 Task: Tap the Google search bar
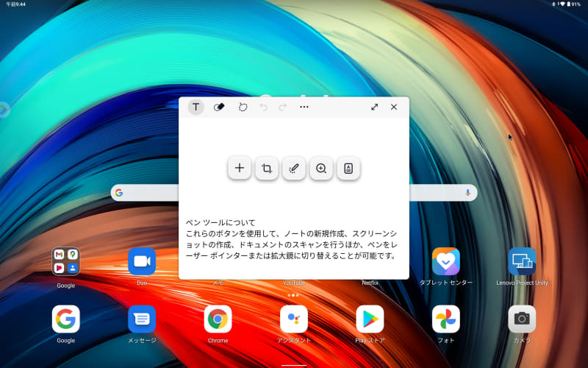point(294,193)
